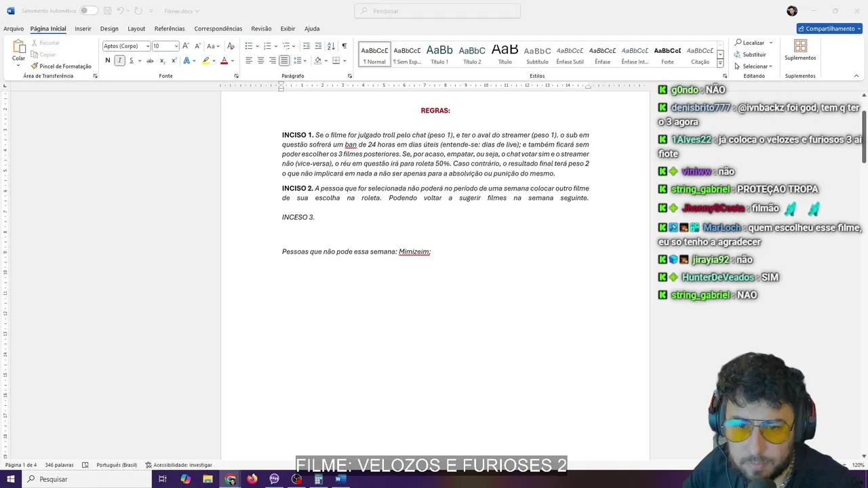This screenshot has height=488, width=868.
Task: Open font color dropdown arrow
Action: tap(232, 60)
